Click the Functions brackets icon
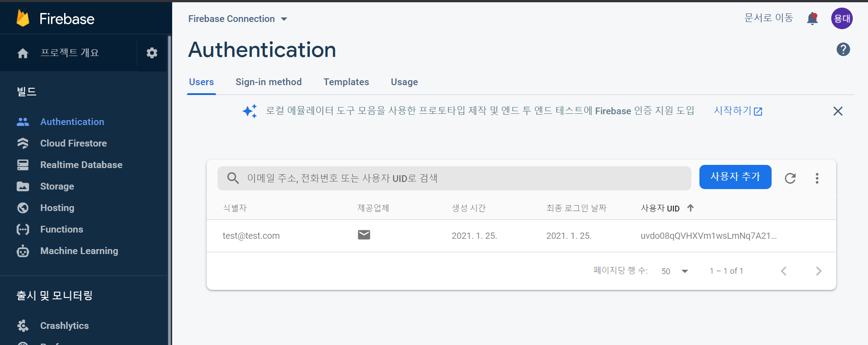Viewport: 868px width, 345px height. pos(23,229)
